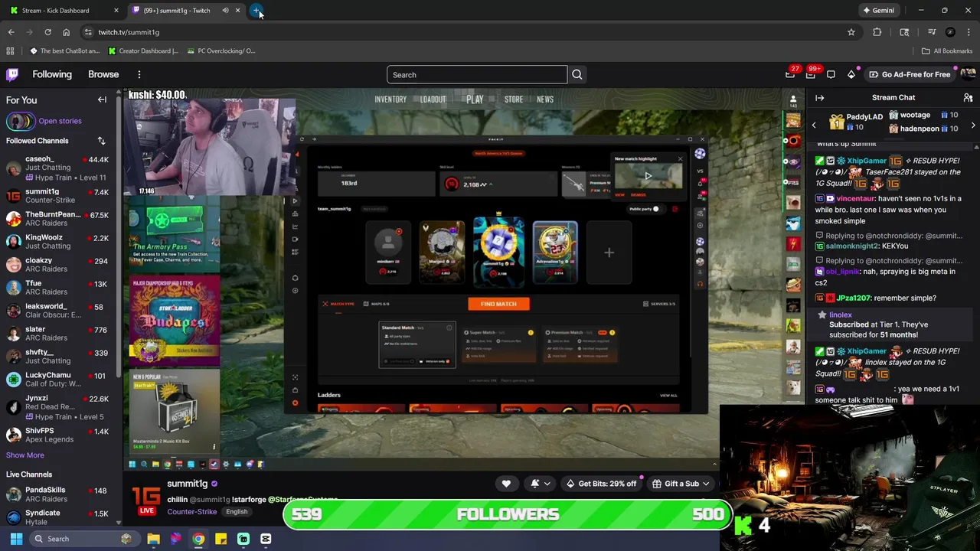980x551 pixels.
Task: Open the whispers speech bubble icon
Action: click(x=831, y=74)
